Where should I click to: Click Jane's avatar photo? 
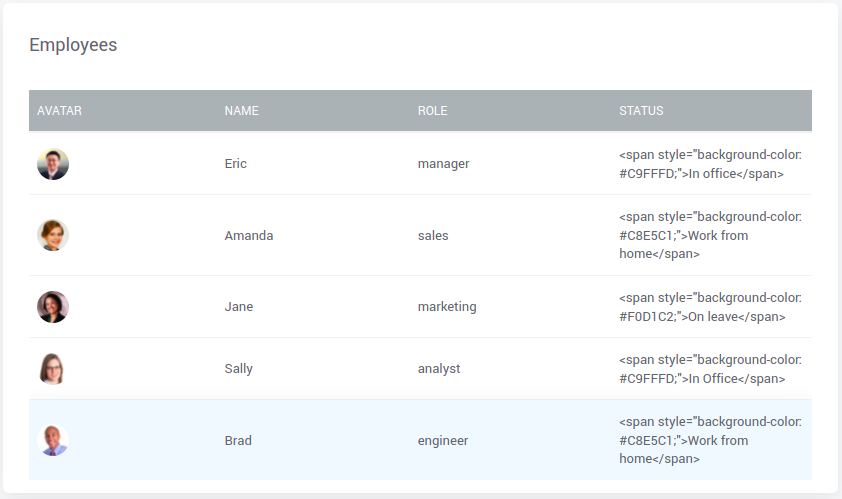[53, 307]
